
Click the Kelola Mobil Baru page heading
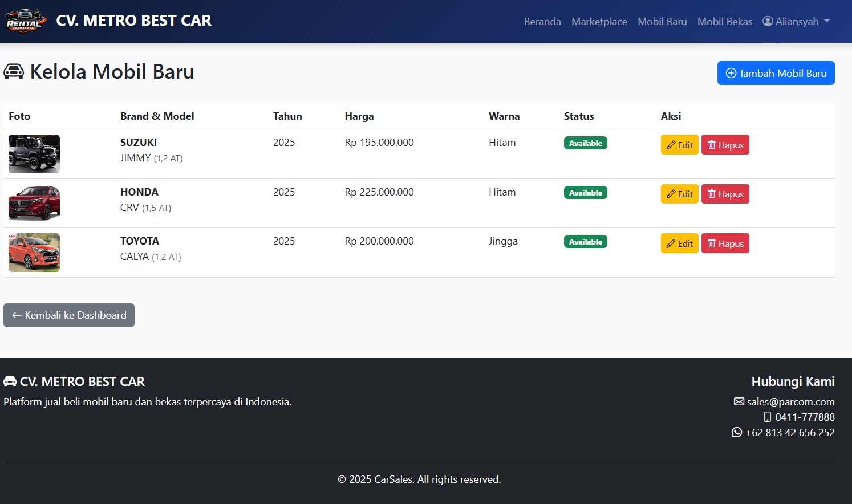[112, 72]
